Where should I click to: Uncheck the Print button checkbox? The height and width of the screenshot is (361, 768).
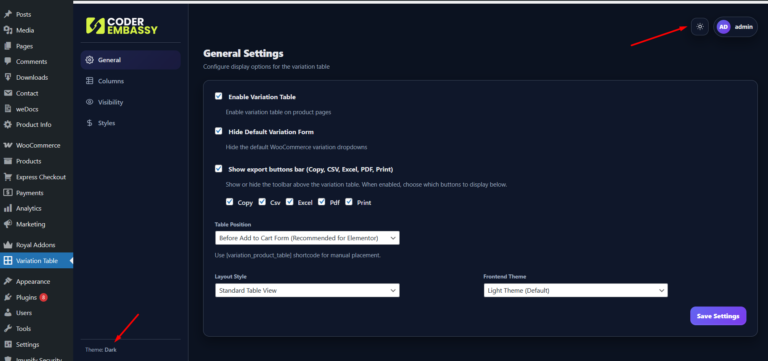tap(349, 202)
